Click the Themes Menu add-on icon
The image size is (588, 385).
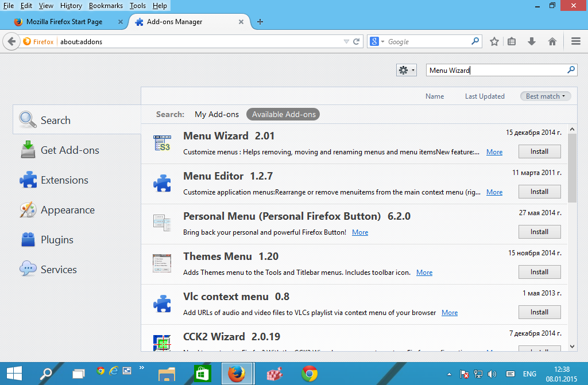[x=162, y=263]
